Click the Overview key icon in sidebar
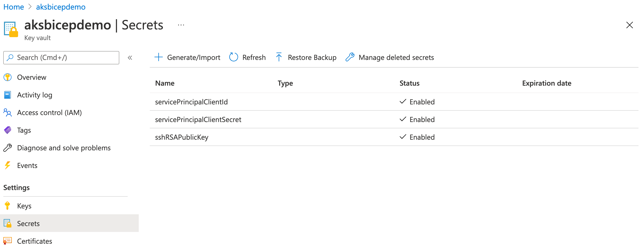The image size is (644, 247). pos(8,77)
